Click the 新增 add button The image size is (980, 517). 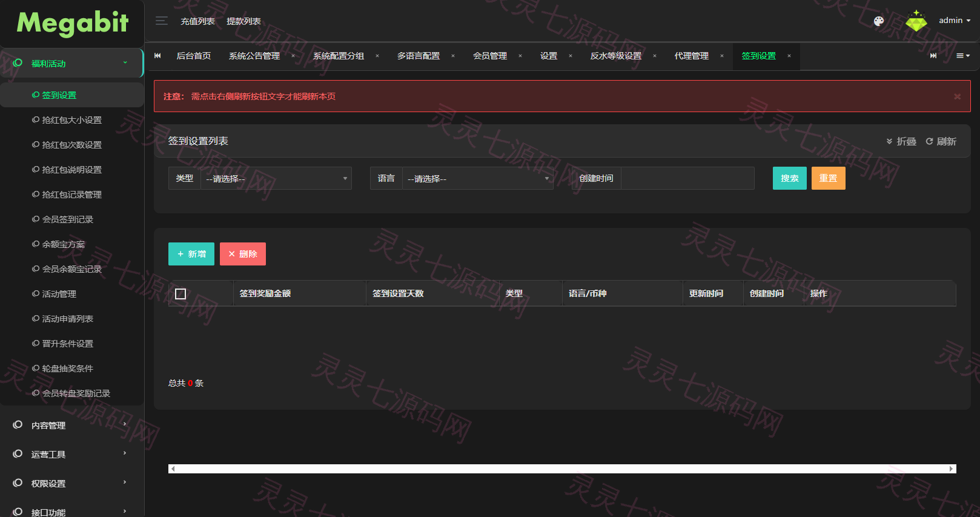(191, 254)
